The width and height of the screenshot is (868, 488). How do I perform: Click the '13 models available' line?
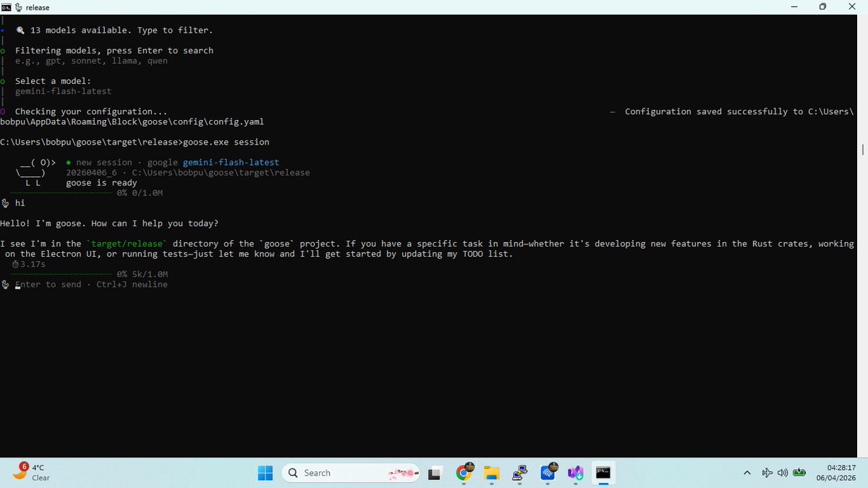click(114, 30)
